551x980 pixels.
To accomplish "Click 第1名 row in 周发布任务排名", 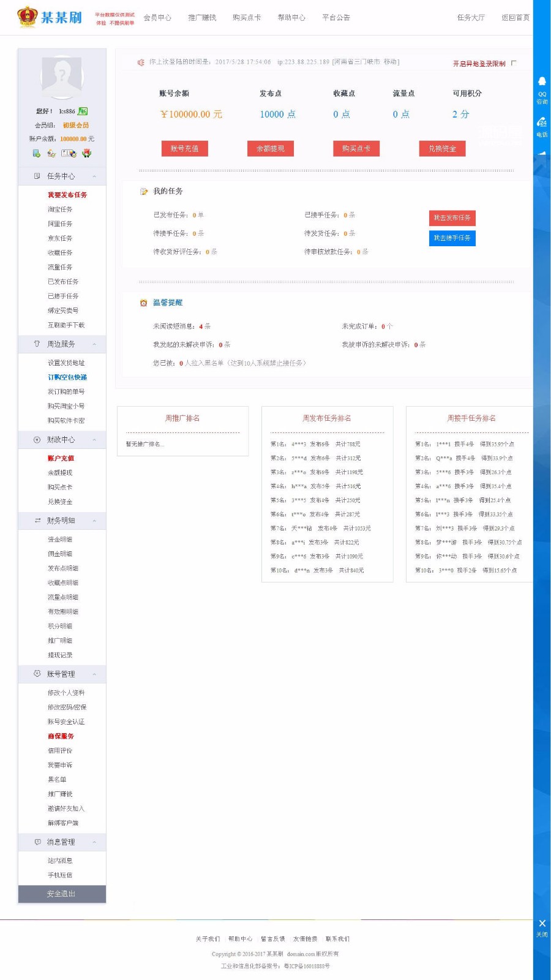I will [x=315, y=444].
